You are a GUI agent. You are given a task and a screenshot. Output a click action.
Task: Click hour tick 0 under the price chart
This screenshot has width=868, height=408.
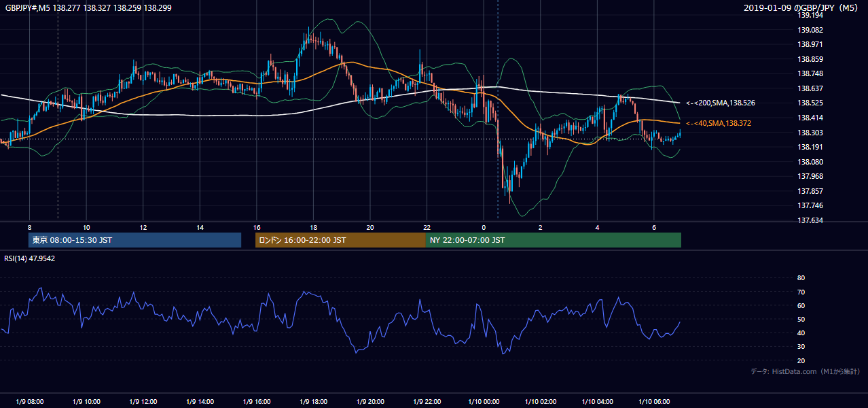click(x=484, y=227)
